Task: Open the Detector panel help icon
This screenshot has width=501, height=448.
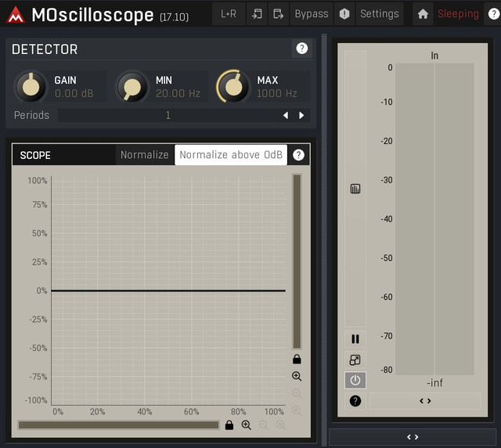Action: point(301,49)
